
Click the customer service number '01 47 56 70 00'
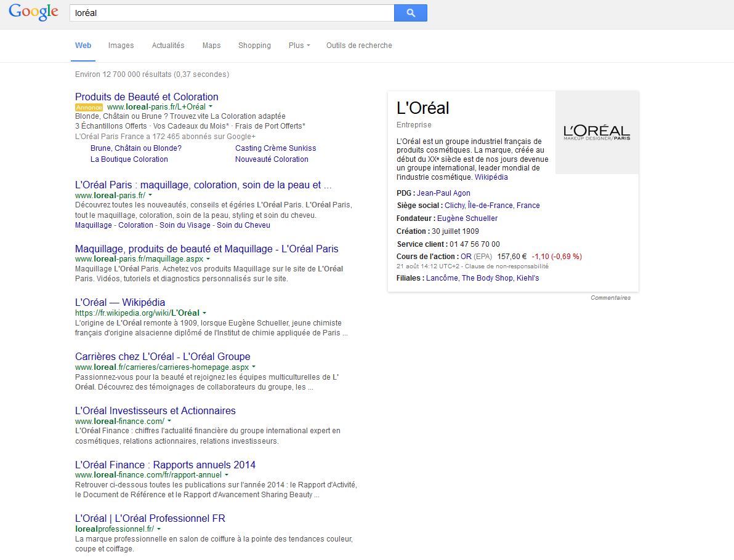pyautogui.click(x=475, y=244)
